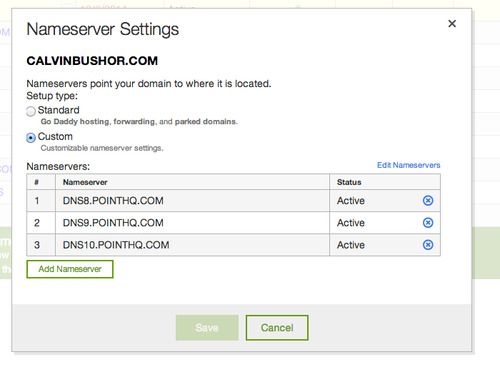Image resolution: width=500 pixels, height=372 pixels.
Task: Click the DNS9.POINTHQ.COM nameserver cell
Action: point(192,223)
